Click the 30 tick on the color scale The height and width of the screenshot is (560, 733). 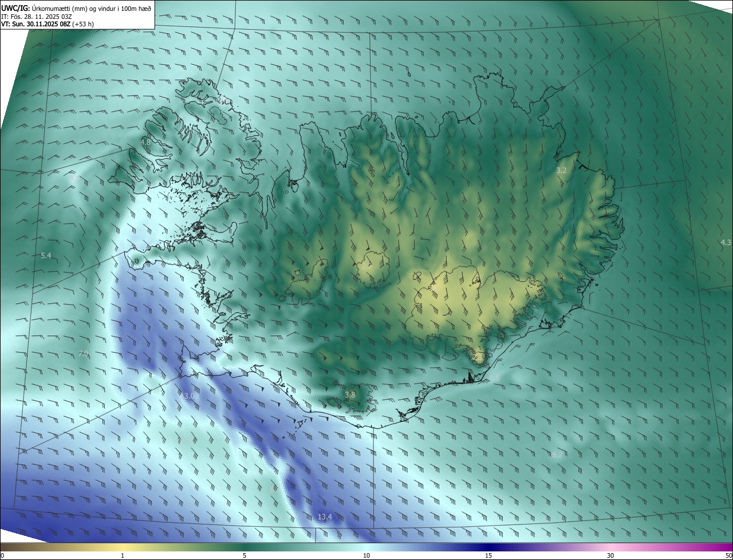[x=610, y=555]
